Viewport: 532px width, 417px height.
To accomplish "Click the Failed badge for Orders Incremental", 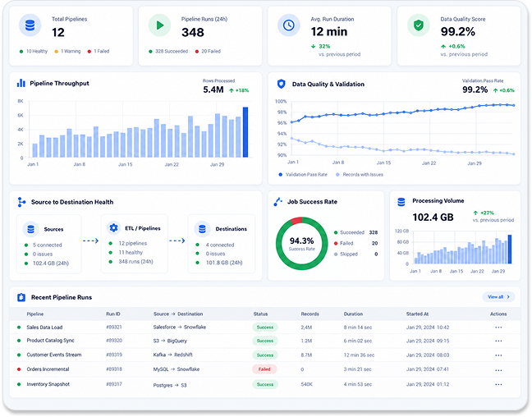I will (264, 369).
